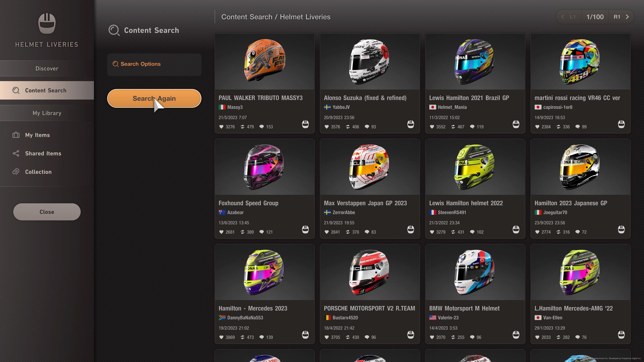Click creator name Van-Ellen
This screenshot has width=644, height=362.
[552, 318]
